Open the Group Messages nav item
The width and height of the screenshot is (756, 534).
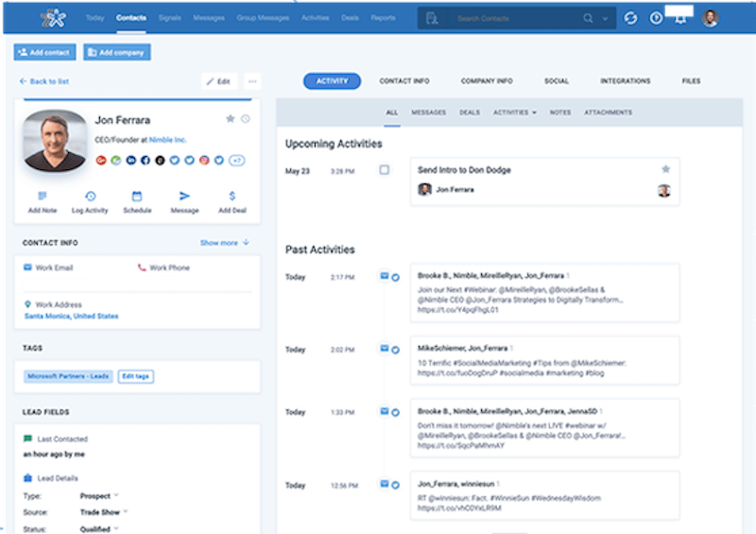tap(263, 18)
